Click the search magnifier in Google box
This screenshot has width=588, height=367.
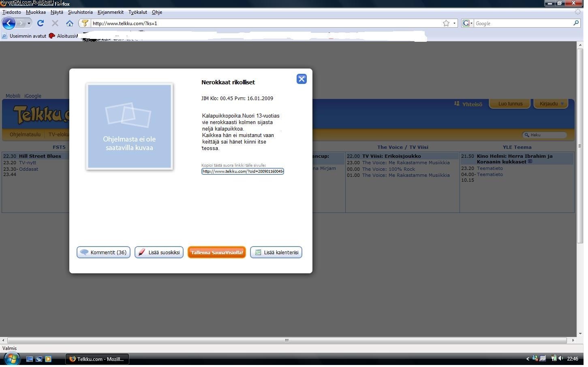point(576,23)
